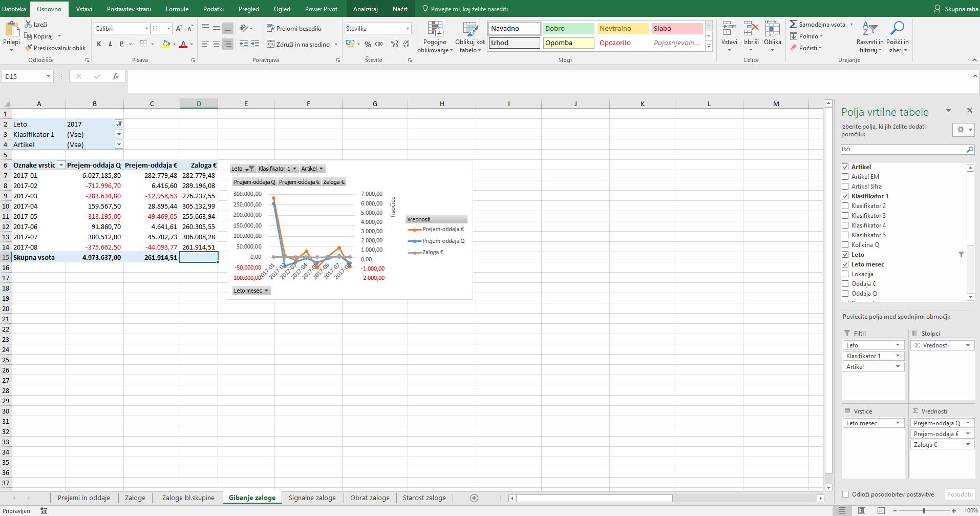Open the Leto filter dropdown in cell B2
The width and height of the screenshot is (980, 516).
point(119,123)
